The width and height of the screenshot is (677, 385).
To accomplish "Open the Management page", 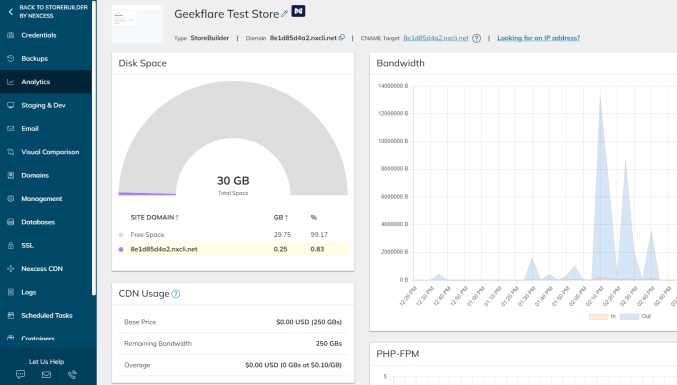I will pyautogui.click(x=41, y=199).
